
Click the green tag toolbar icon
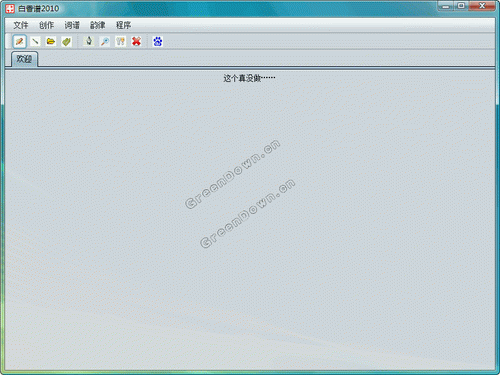coord(66,42)
